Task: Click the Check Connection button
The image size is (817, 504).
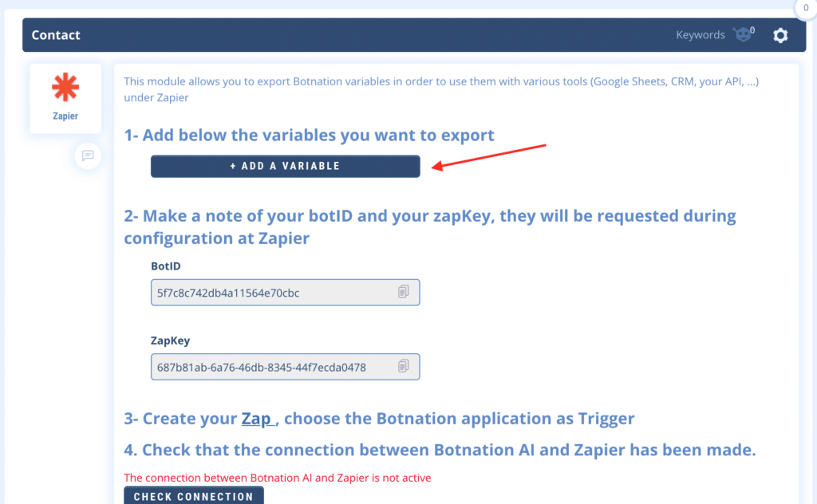Action: click(x=194, y=496)
